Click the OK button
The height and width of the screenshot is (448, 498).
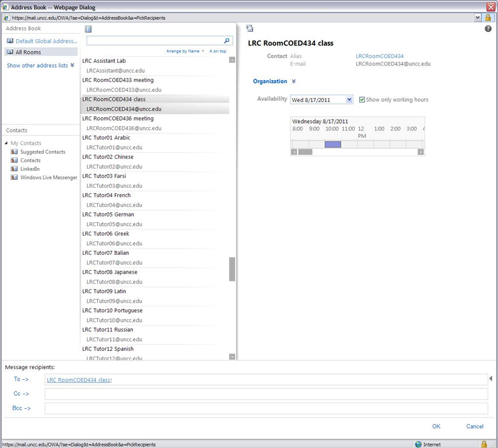point(436,426)
